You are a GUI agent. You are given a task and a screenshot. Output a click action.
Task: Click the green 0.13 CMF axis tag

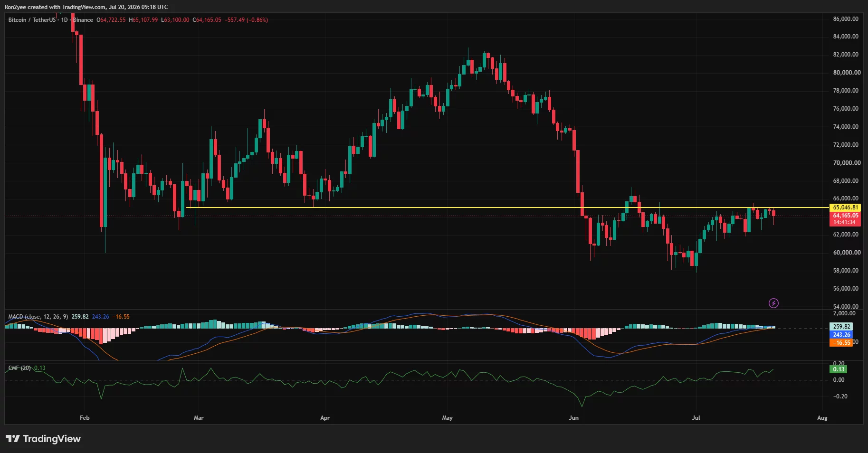click(839, 369)
